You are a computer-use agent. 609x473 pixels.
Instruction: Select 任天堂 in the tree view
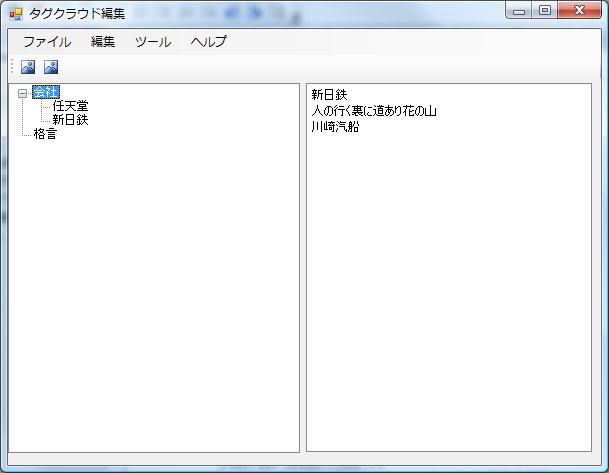pyautogui.click(x=70, y=106)
